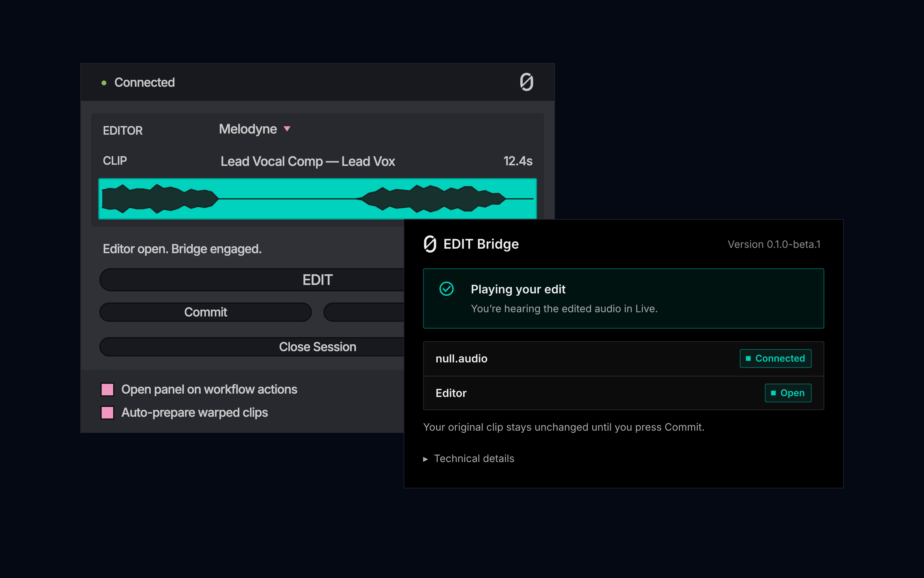This screenshot has height=578, width=924.
Task: Toggle Auto-prepare warped clips checkbox
Action: pos(107,413)
